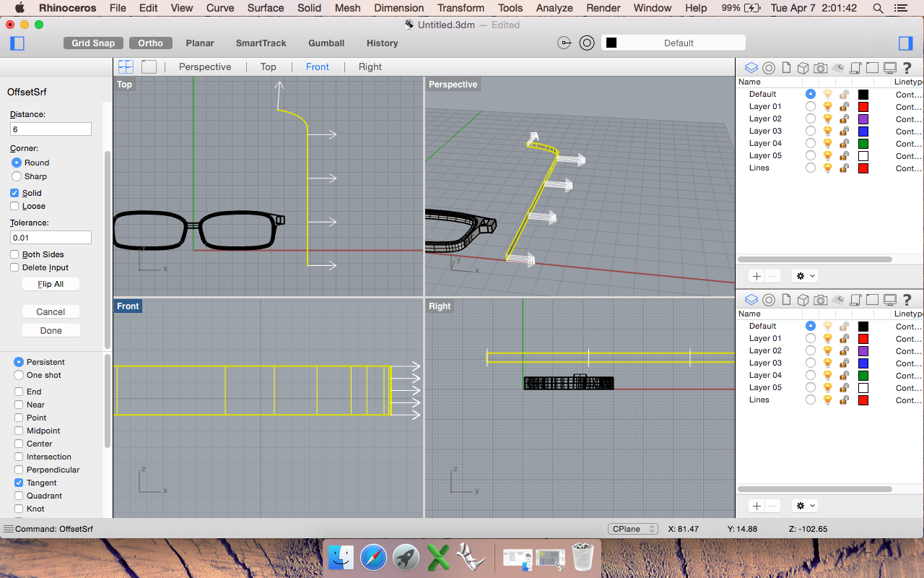The width and height of the screenshot is (924, 578).
Task: Open the monitor display icon in lower panel
Action: pos(890,300)
